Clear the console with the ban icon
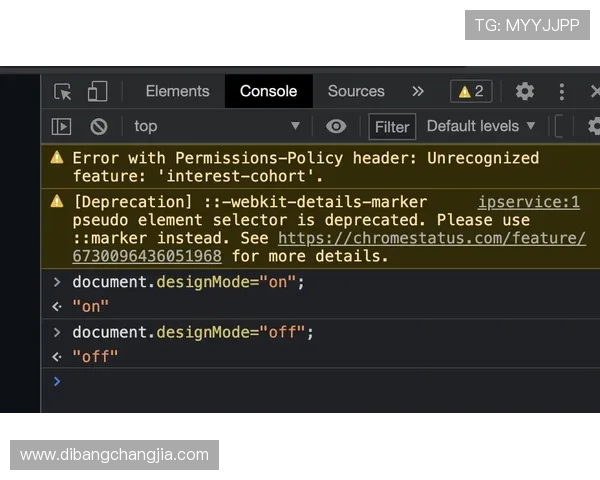The height and width of the screenshot is (480, 600). pos(99,126)
